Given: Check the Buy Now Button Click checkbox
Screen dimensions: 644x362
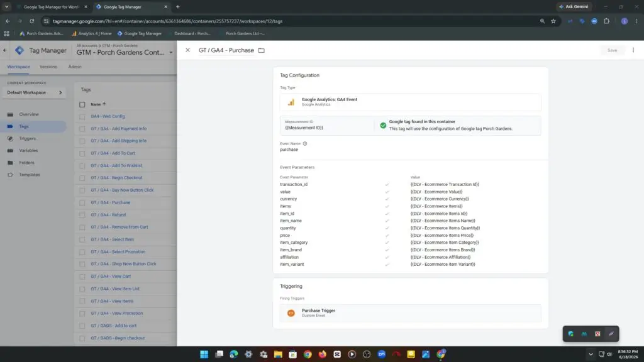Looking at the screenshot, I should (82, 190).
